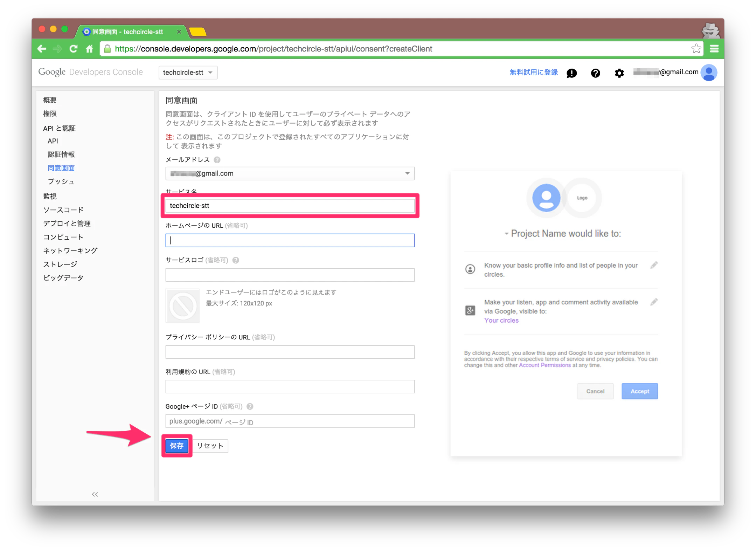Open the Chrome hamburger menu
This screenshot has height=551, width=756.
[x=714, y=49]
